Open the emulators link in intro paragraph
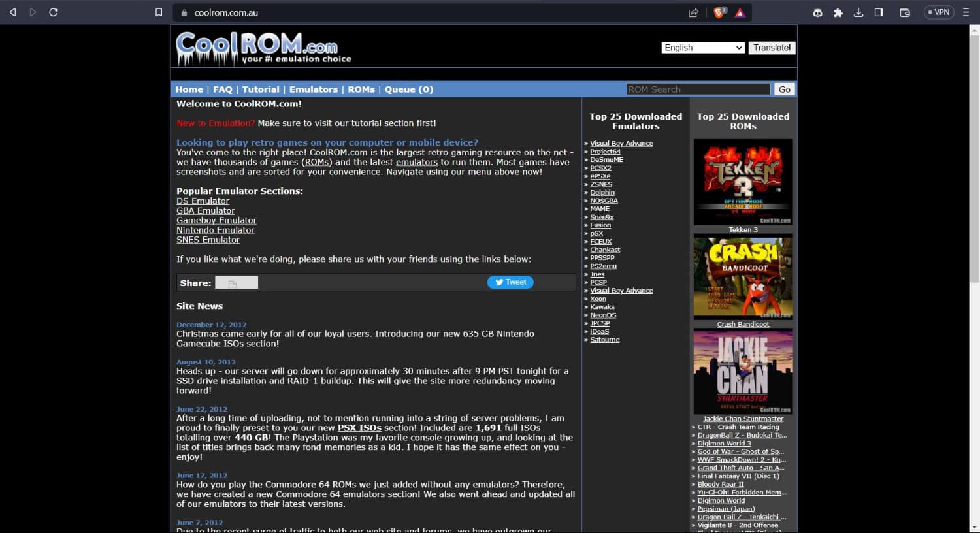The image size is (980, 533). [x=417, y=162]
